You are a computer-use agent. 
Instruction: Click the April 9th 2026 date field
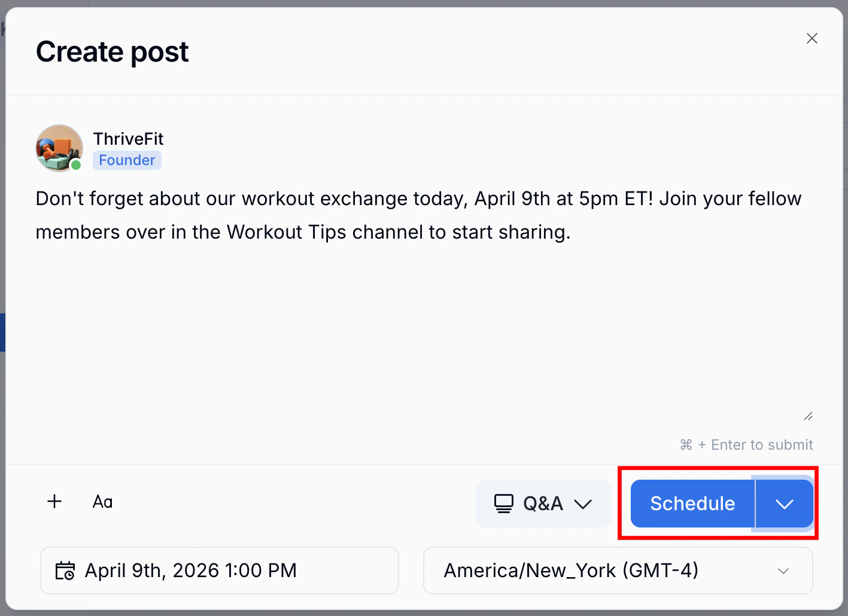pyautogui.click(x=219, y=571)
